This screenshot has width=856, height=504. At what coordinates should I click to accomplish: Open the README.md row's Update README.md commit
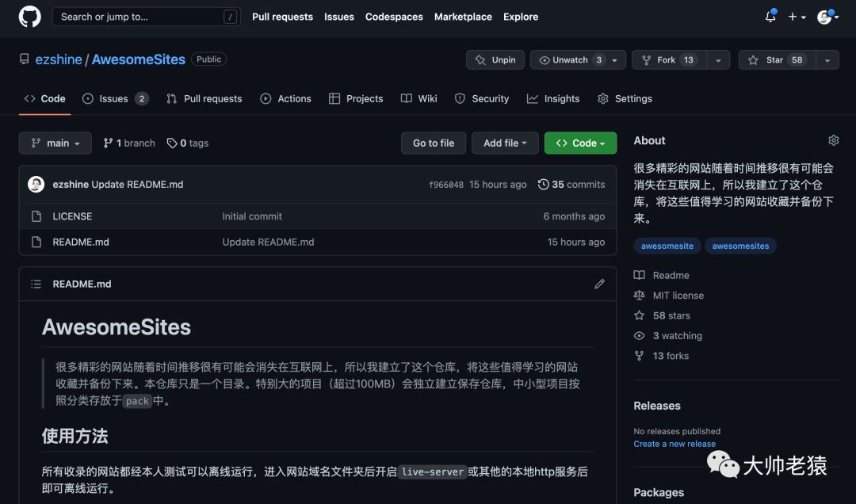[268, 242]
